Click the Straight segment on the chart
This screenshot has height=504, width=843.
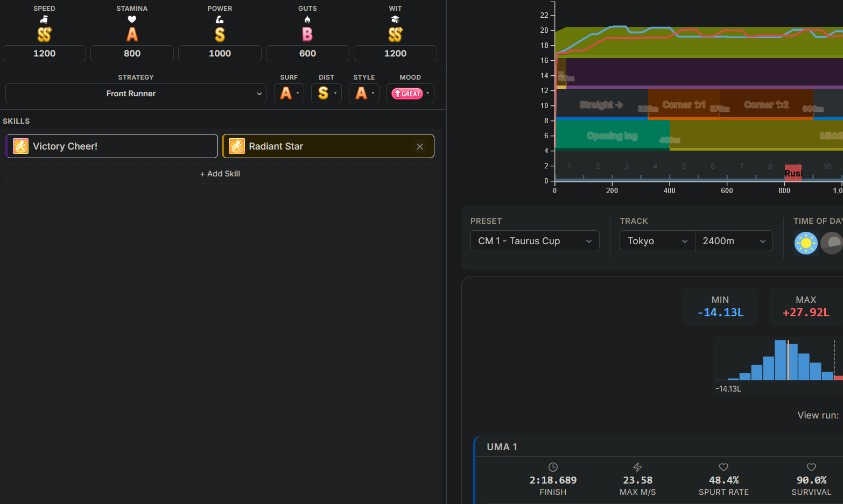(x=601, y=104)
